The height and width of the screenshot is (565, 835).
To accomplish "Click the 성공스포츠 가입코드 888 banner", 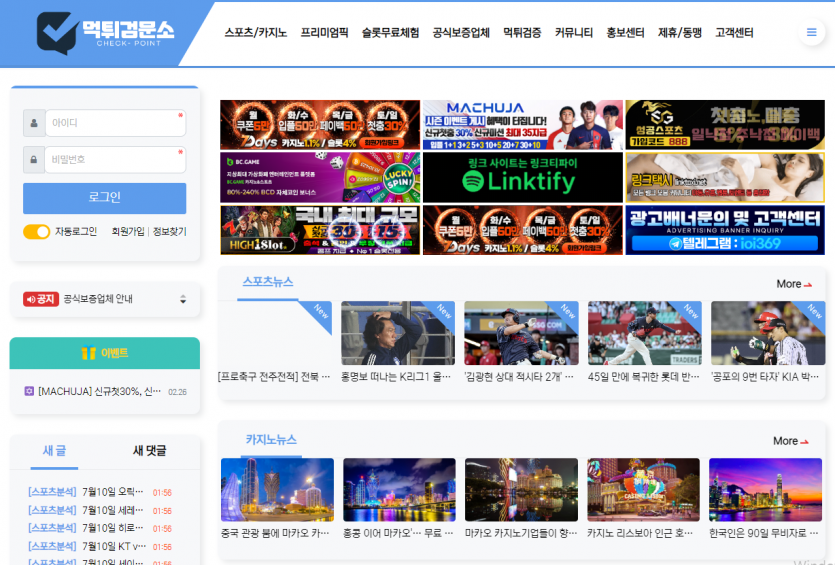I will pyautogui.click(x=725, y=125).
